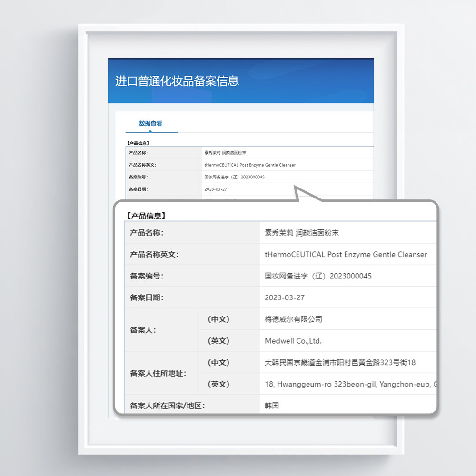The height and width of the screenshot is (476, 476).
Task: Select 产品名称英文: label in the small background table
Action: (142, 165)
